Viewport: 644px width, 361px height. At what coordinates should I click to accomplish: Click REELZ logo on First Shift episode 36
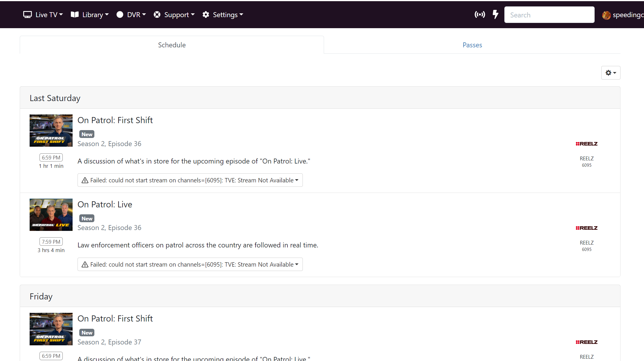(587, 144)
